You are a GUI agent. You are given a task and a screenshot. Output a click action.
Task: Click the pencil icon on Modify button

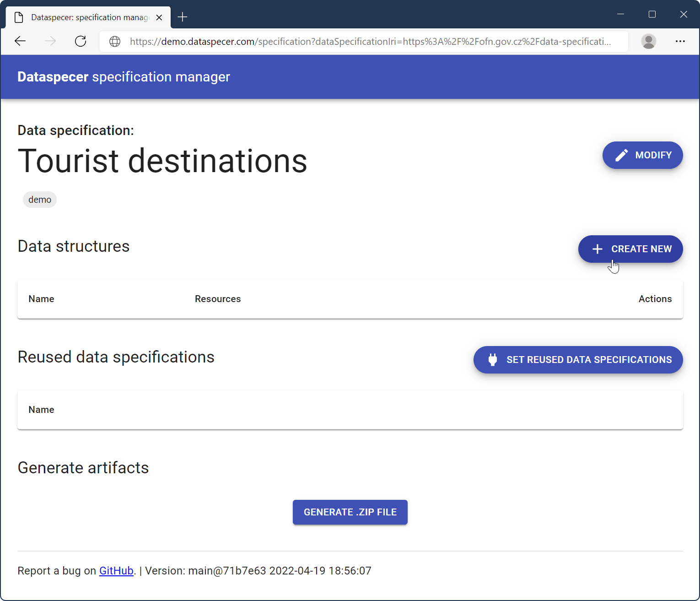[x=621, y=155]
